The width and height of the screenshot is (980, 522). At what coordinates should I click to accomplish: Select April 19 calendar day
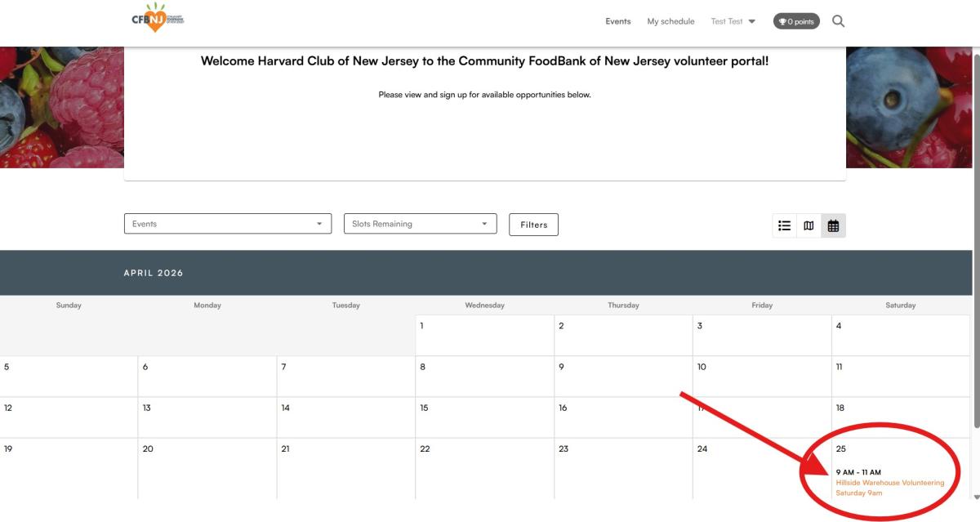click(x=69, y=467)
